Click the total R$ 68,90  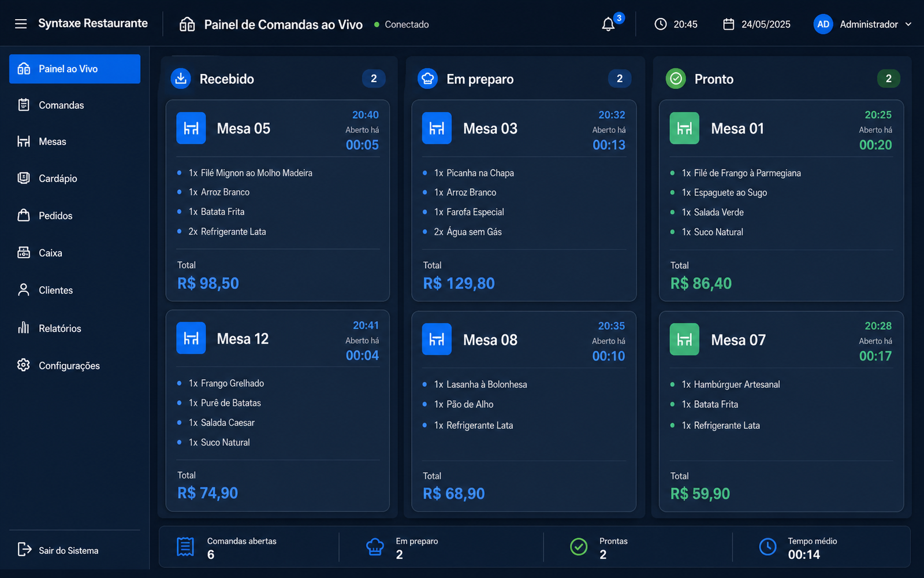pos(454,494)
